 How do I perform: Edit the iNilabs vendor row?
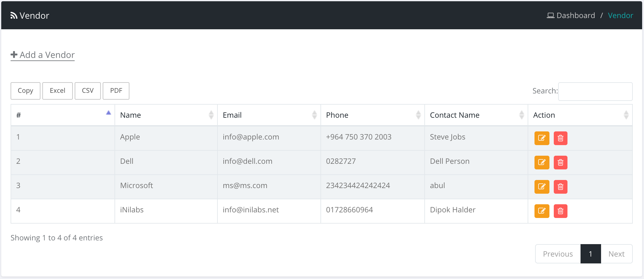[542, 211]
